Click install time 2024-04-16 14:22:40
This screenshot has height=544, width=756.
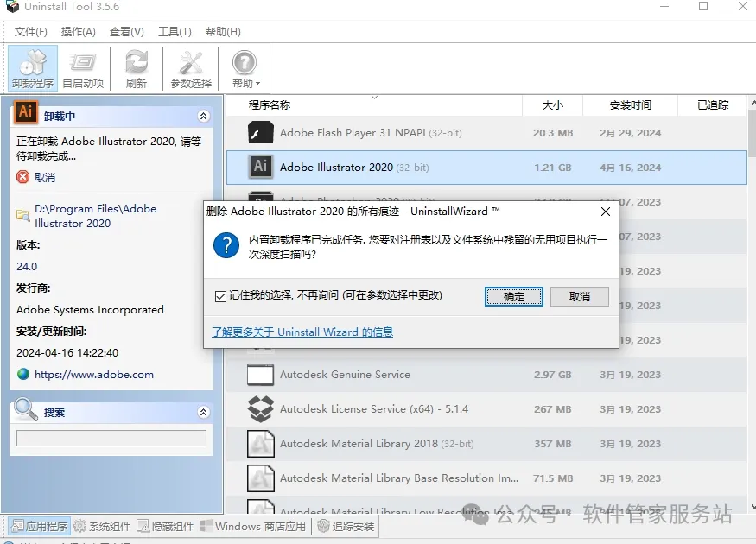(x=67, y=352)
